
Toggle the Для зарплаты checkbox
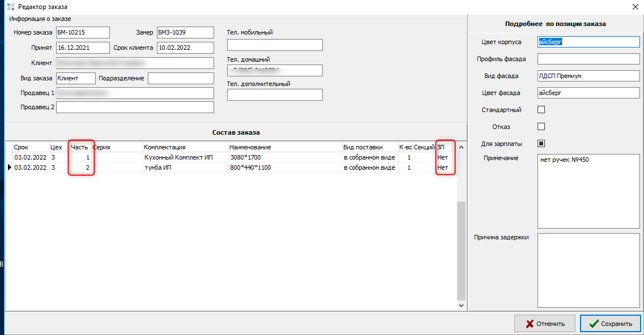[541, 143]
